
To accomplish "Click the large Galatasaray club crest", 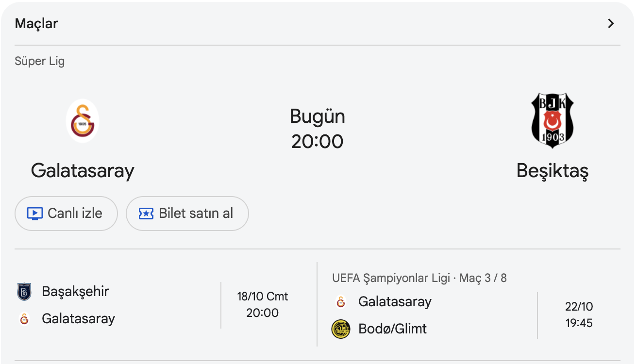I will [83, 121].
